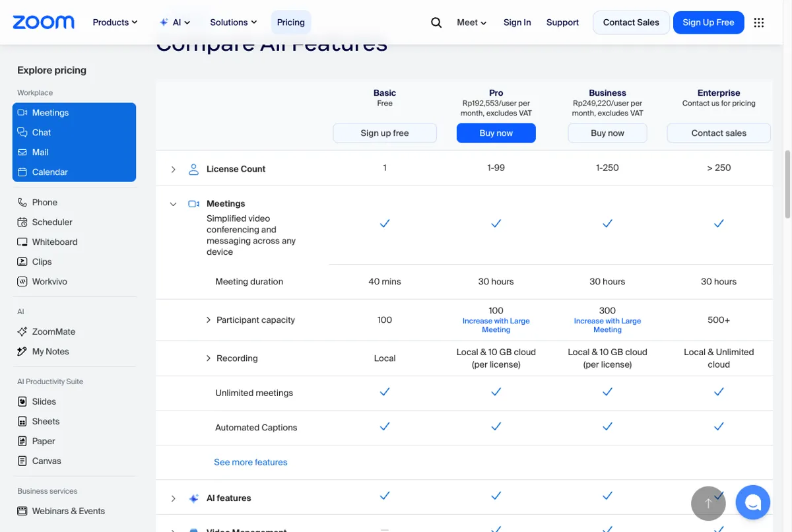Click the Contact Sales button
Image resolution: width=792 pixels, height=532 pixels.
click(x=631, y=22)
